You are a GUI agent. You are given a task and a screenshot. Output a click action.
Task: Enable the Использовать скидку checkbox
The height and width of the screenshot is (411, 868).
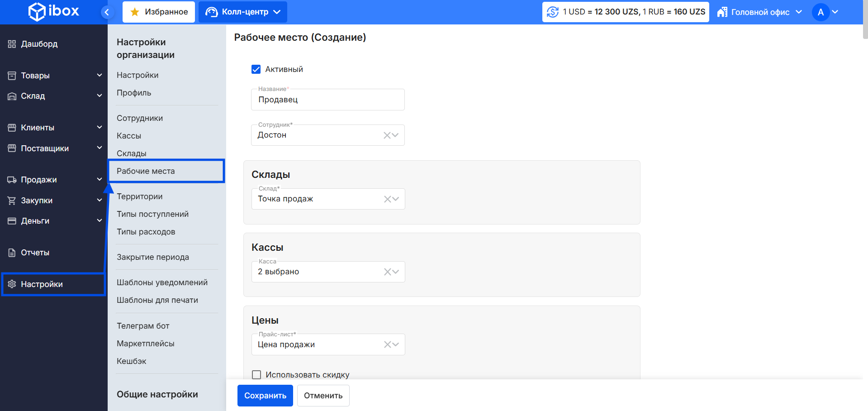256,375
